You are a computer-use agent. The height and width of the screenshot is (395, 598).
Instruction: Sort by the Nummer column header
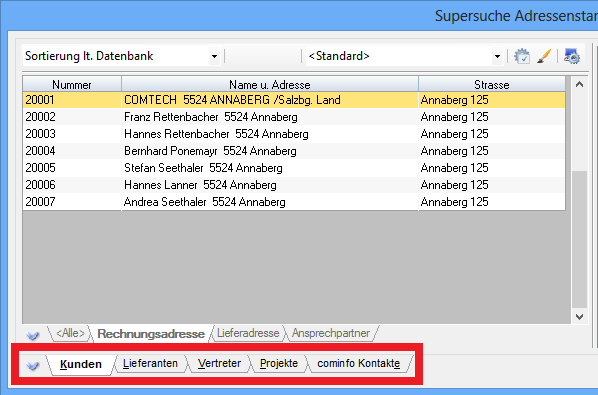72,84
